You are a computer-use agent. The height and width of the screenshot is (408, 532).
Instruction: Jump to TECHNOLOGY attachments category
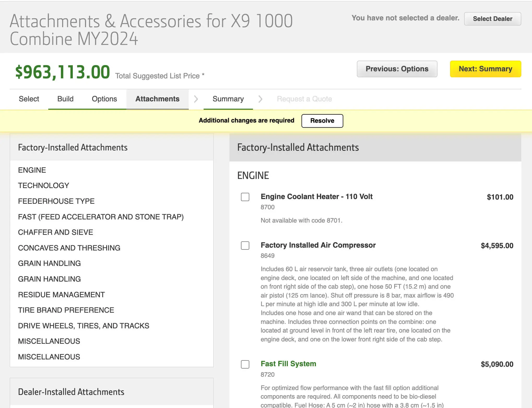coord(44,185)
